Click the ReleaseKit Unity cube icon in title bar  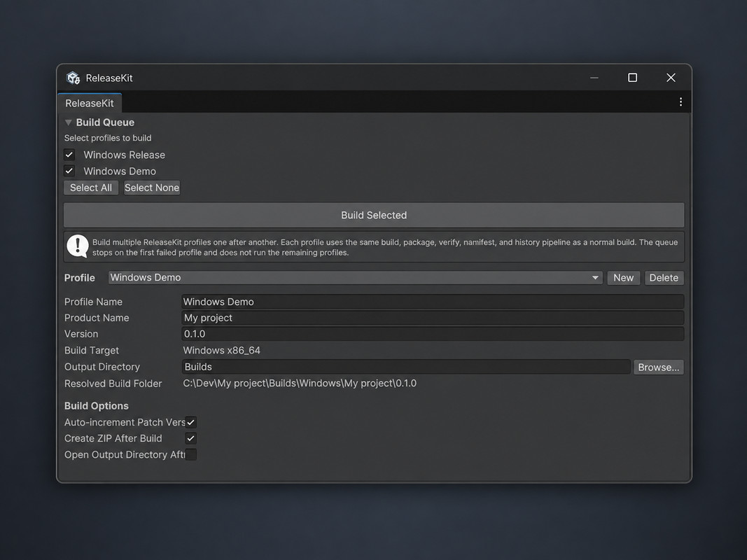tap(73, 78)
